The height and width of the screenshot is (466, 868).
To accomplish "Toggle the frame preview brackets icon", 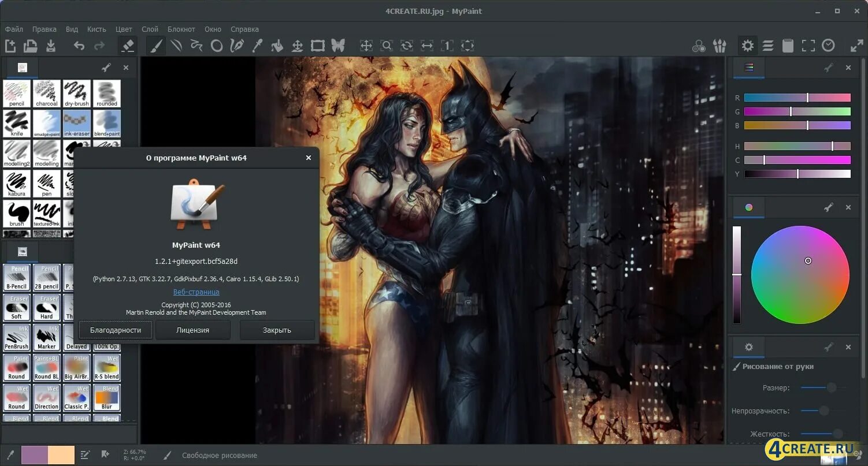I will pyautogui.click(x=808, y=46).
